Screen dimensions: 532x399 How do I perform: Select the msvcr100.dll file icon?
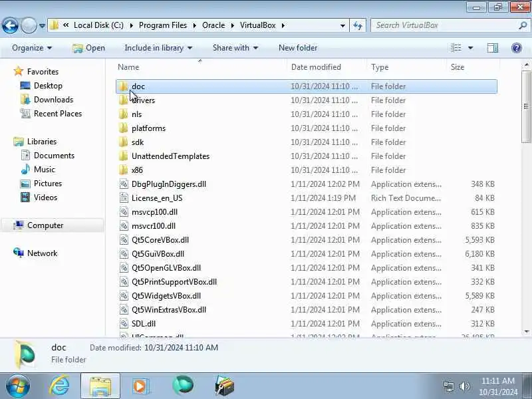[124, 225]
